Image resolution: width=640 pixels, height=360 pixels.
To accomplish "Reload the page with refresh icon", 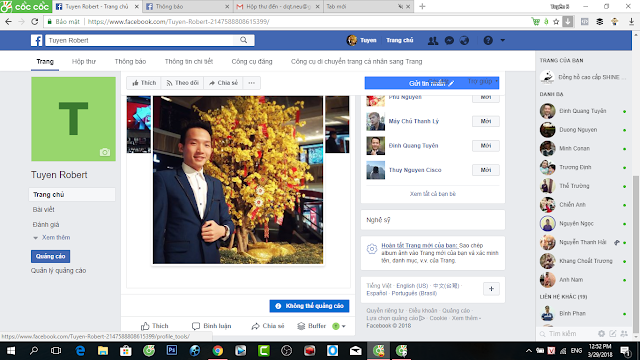I will [35, 22].
